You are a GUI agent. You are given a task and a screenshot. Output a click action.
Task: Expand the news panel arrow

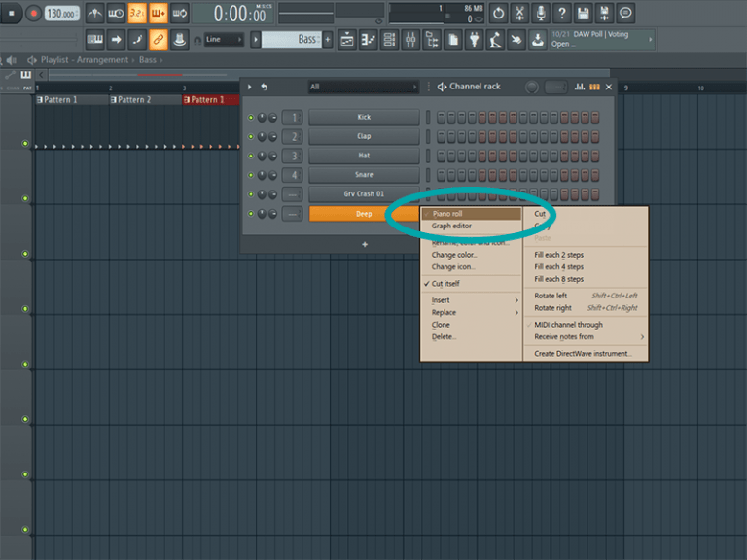click(x=651, y=39)
